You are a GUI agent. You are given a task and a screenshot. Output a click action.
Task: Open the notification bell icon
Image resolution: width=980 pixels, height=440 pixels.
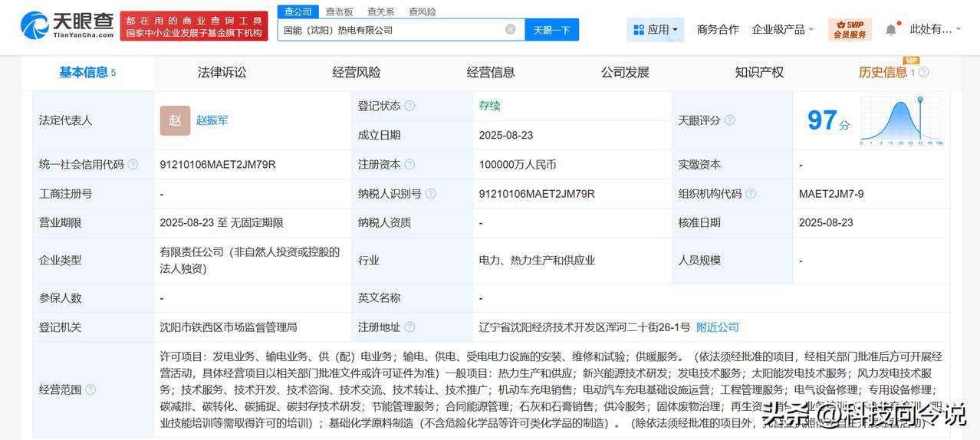click(x=890, y=29)
